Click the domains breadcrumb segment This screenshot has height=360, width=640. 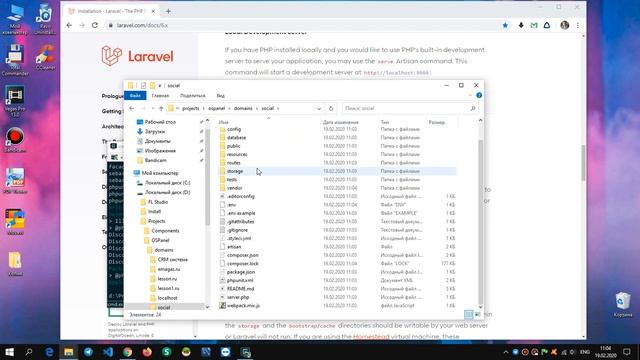tap(243, 109)
